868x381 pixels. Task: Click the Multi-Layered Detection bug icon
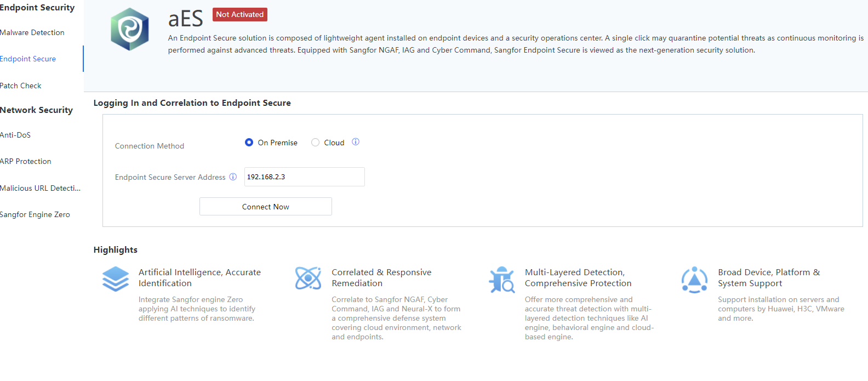(501, 280)
